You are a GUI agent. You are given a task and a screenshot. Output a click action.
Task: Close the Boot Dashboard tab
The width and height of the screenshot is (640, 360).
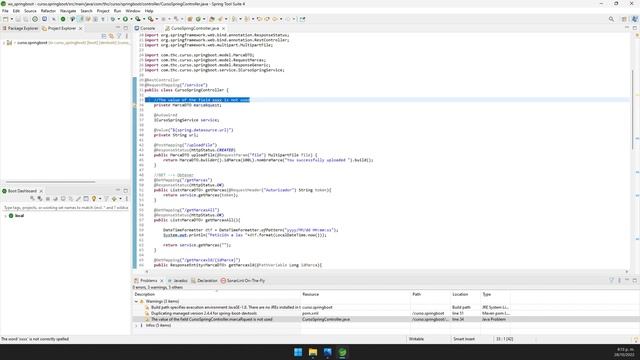click(x=41, y=191)
